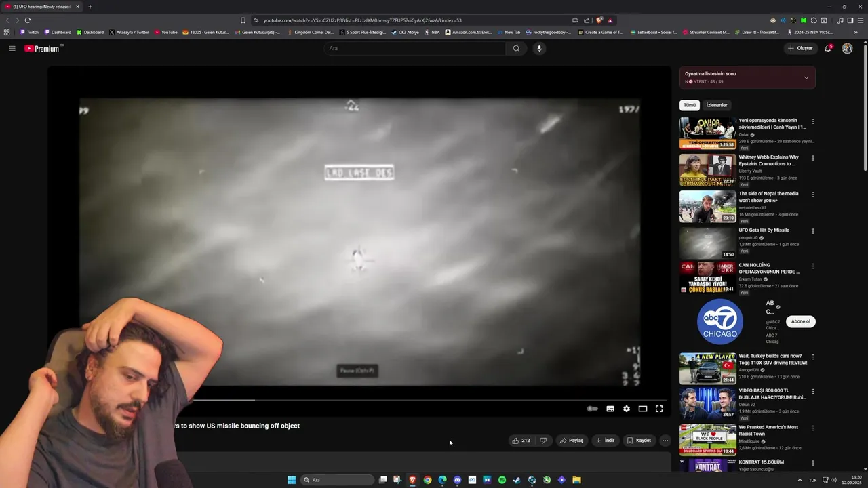Open options for VİDEO BAŞI 800.000 video
The width and height of the screenshot is (868, 488).
coord(813,392)
